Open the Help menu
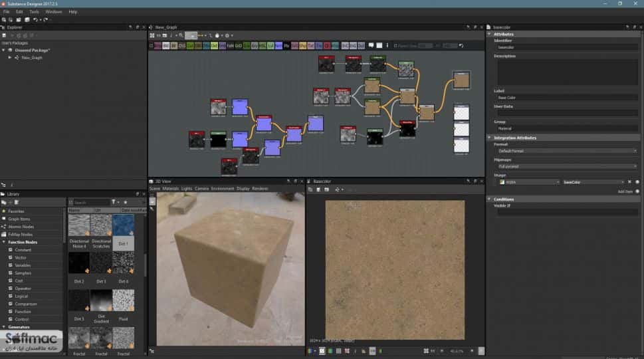 72,12
